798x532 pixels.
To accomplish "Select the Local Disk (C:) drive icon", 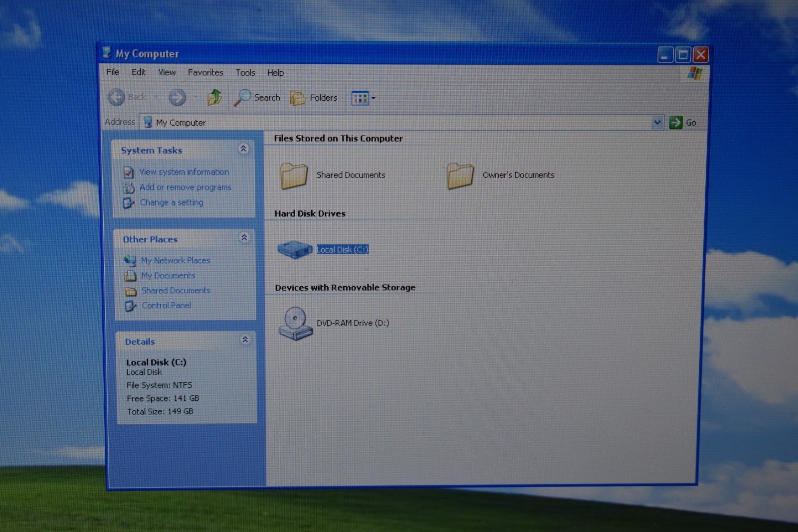I will pos(295,249).
